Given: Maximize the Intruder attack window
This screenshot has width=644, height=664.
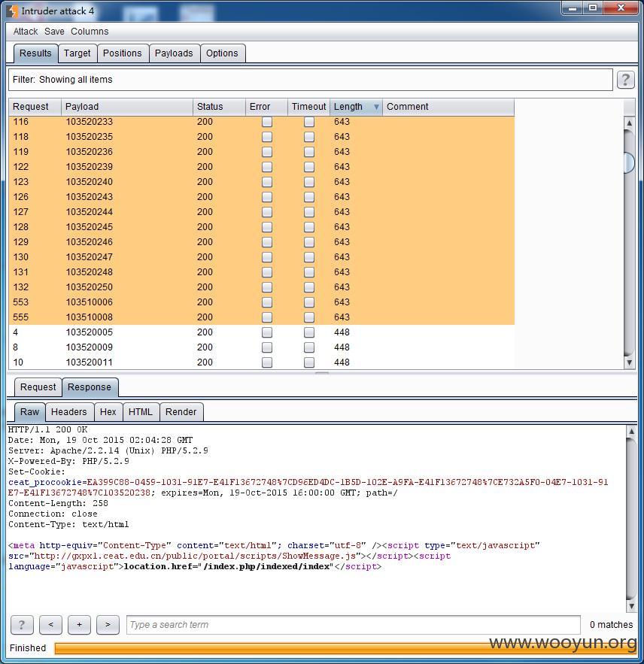Looking at the screenshot, I should [593, 8].
